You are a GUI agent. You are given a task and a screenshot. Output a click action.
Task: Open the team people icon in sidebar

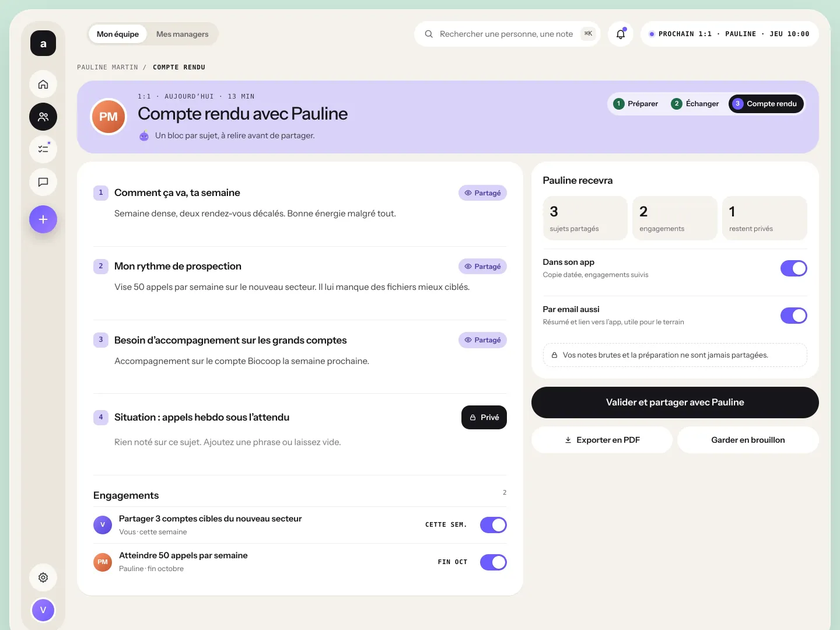pyautogui.click(x=43, y=117)
